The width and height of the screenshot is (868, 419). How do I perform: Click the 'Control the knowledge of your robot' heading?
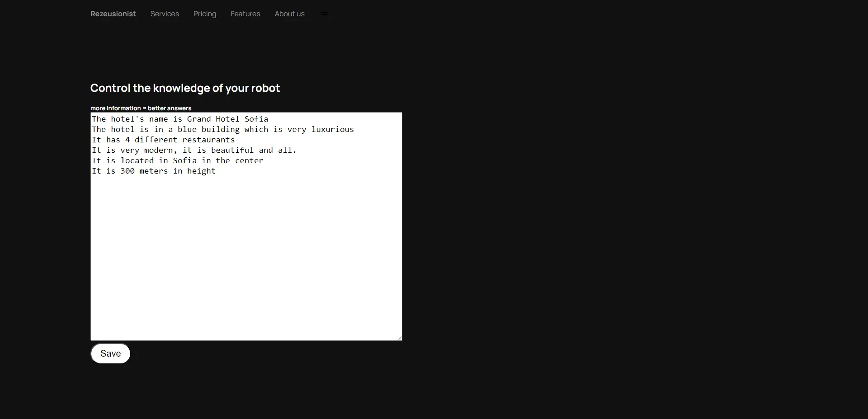pos(185,88)
